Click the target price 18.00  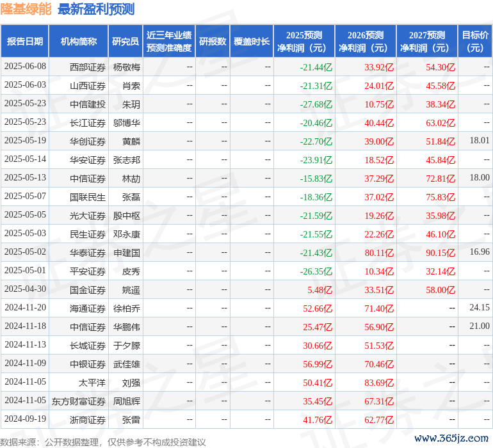(480, 178)
